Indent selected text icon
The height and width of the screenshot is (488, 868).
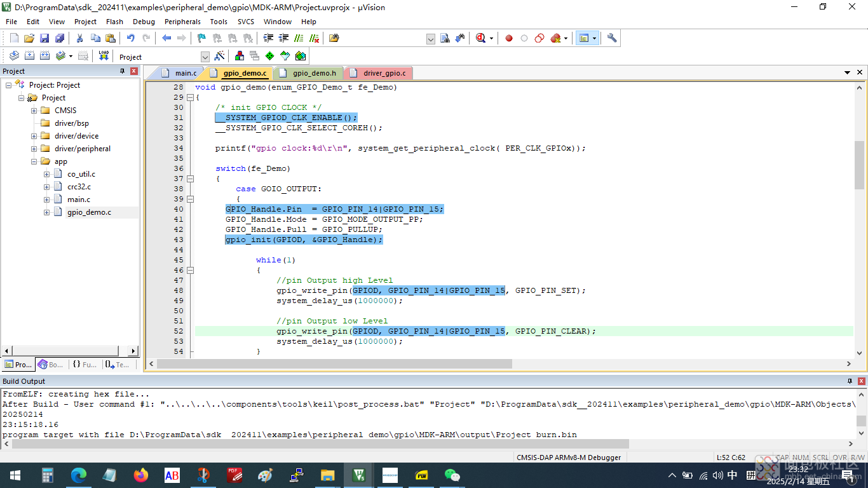point(269,38)
